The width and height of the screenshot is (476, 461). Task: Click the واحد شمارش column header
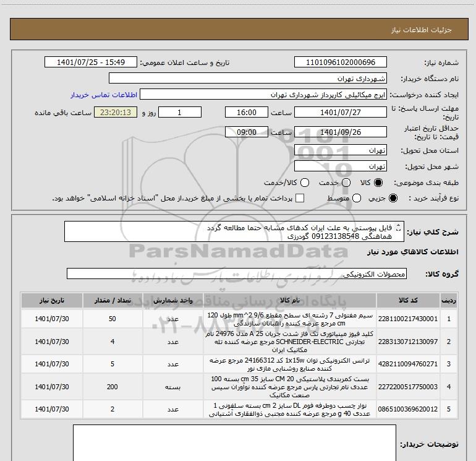[x=172, y=300]
